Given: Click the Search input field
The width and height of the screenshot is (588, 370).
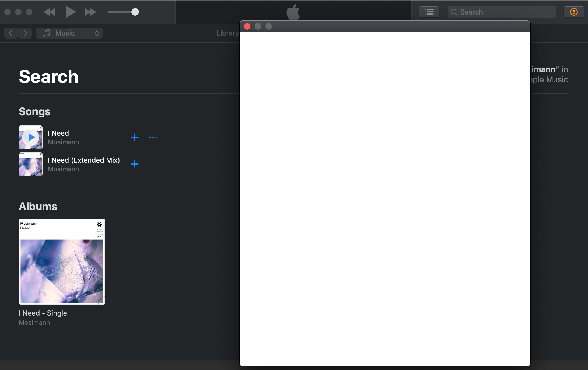Looking at the screenshot, I should [503, 12].
